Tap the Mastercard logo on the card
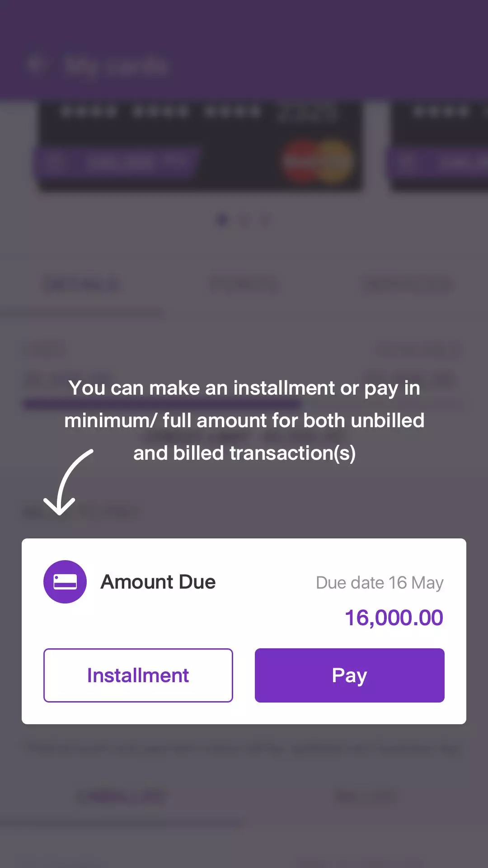Screen dimensions: 488x868 (x=318, y=161)
